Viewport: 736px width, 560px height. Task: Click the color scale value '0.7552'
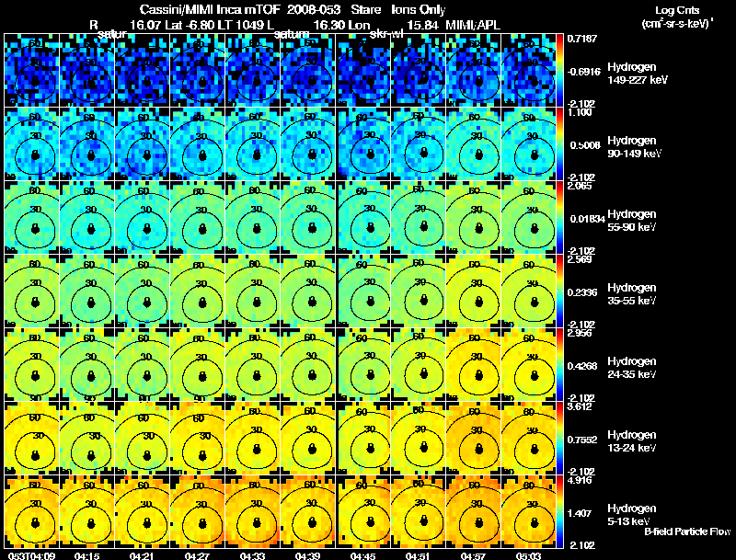point(582,440)
